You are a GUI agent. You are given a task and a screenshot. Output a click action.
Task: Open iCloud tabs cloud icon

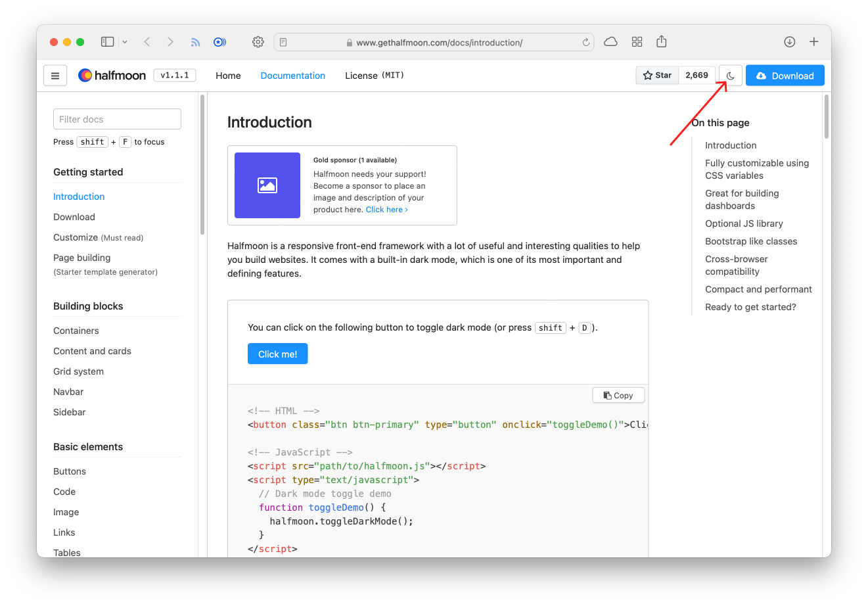610,42
